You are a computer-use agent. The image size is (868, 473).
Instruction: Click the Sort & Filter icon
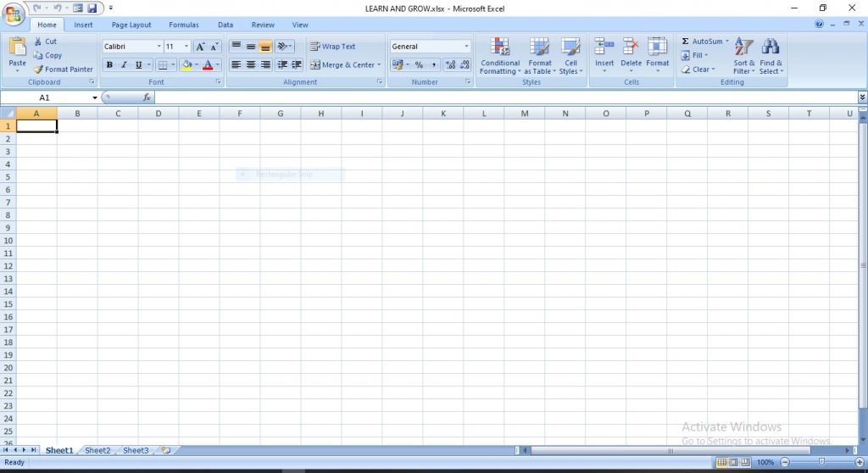[x=743, y=47]
